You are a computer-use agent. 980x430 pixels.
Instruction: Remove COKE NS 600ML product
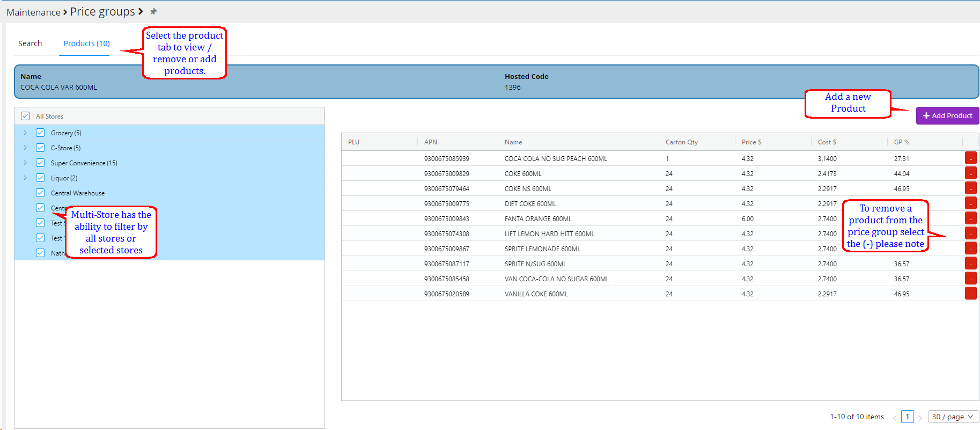[x=970, y=188]
